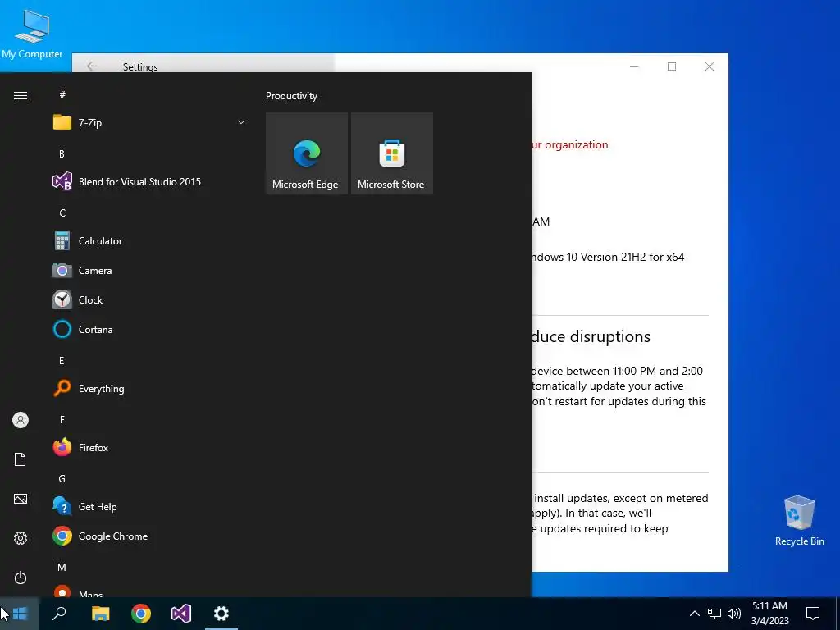
Task: Show hidden tray icons chevron
Action: (694, 614)
